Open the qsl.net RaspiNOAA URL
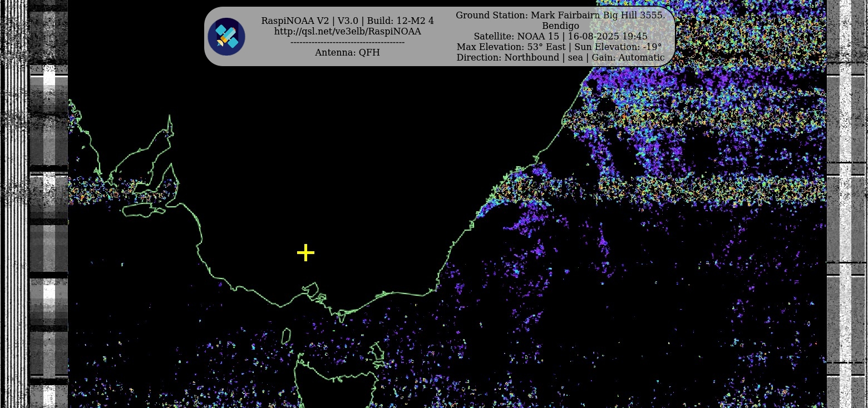 (x=347, y=32)
